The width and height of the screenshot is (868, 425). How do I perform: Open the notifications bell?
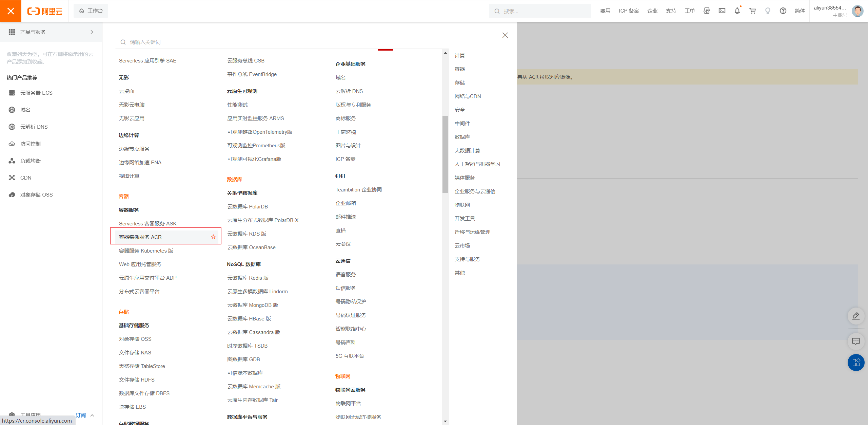[737, 11]
